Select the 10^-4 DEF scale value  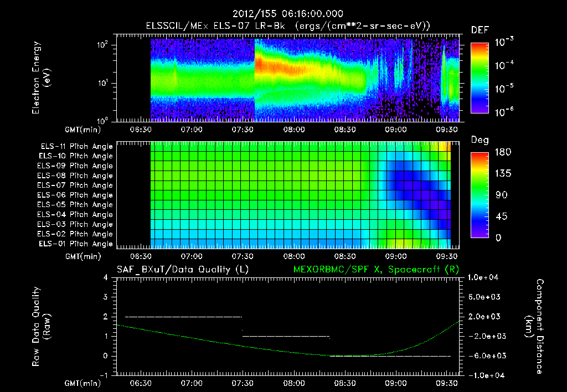(x=504, y=65)
